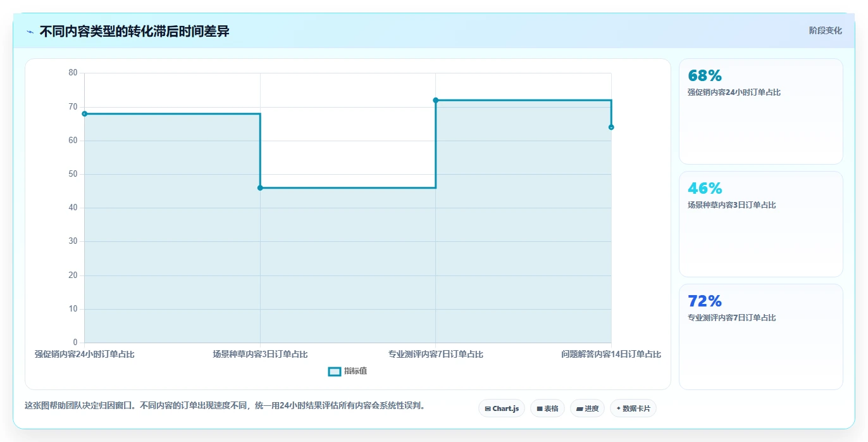Screen dimensions: 868x442
Task: Click the x-axis label 专业测评内容7日订单占比
Action: [435, 354]
